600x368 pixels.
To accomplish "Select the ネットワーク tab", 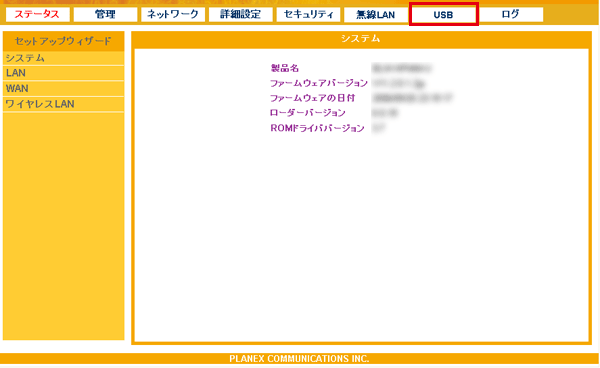I will 173,15.
